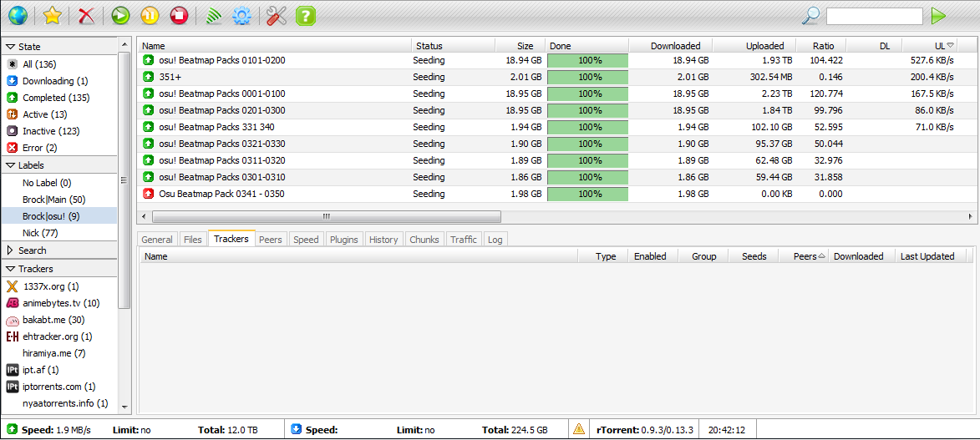Expand the Search section

tap(11, 250)
